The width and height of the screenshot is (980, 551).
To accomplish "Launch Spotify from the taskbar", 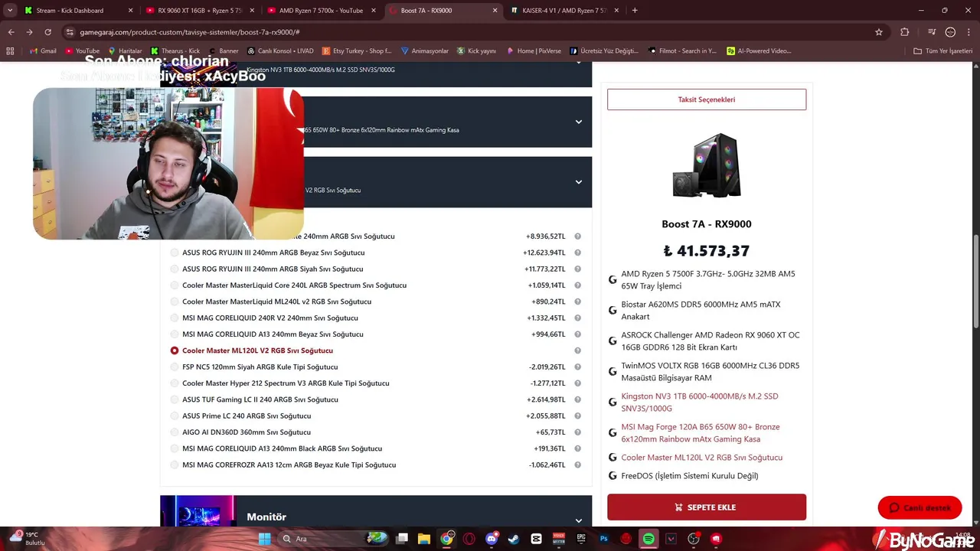I will 648,539.
